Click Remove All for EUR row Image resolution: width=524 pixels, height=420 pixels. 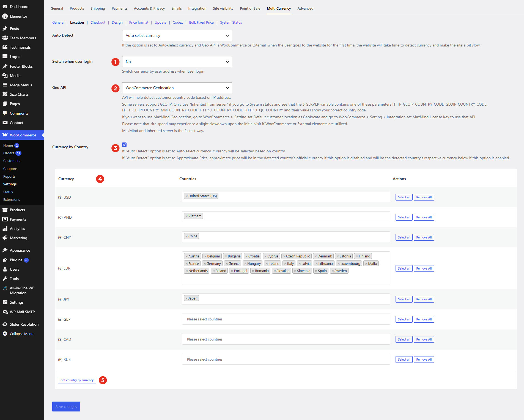tap(424, 268)
